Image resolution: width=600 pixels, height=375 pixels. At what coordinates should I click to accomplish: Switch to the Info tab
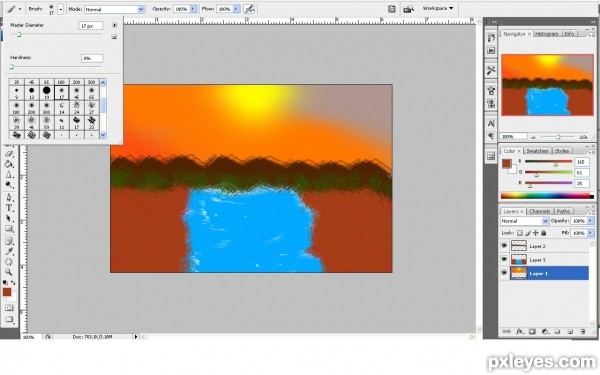coord(569,34)
